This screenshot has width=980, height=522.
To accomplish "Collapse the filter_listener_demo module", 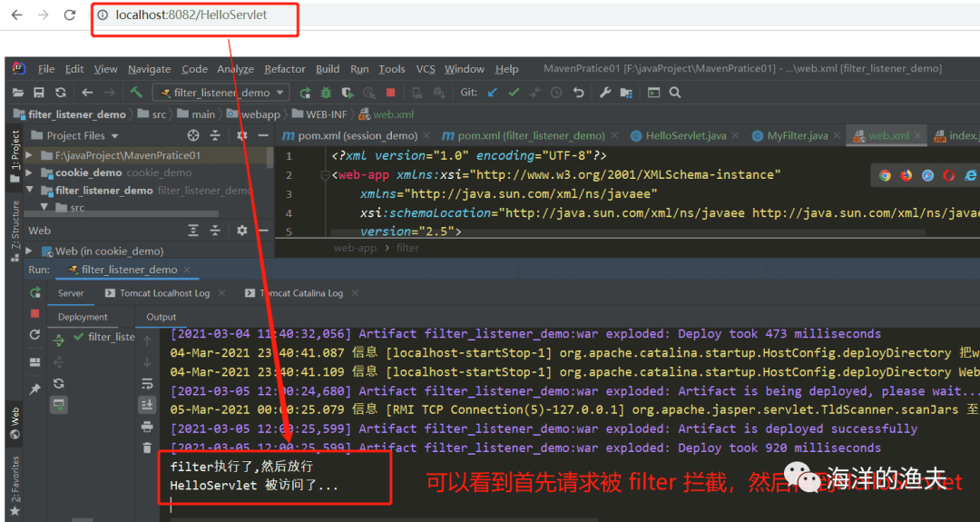I will pos(29,190).
